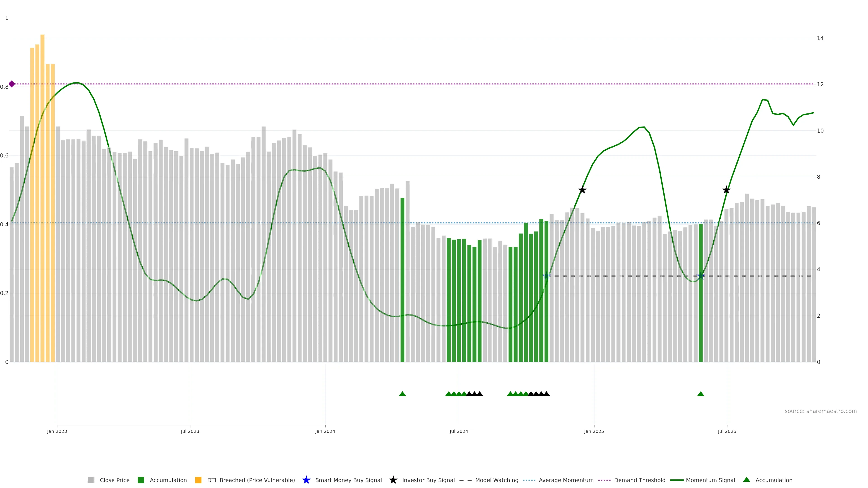Click the lone green accumulation triangle before Jul 2024
The image size is (868, 488).
click(x=402, y=394)
